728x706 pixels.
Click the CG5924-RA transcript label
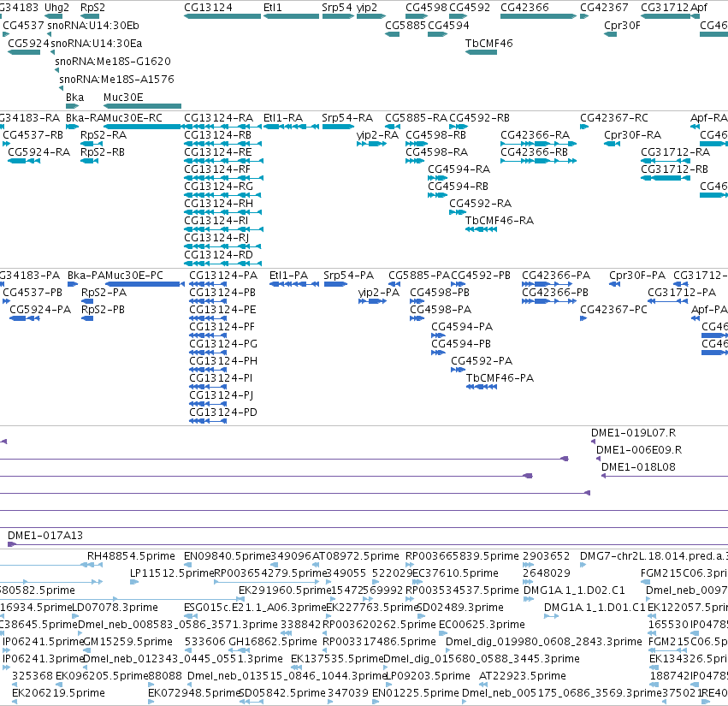pyautogui.click(x=39, y=152)
